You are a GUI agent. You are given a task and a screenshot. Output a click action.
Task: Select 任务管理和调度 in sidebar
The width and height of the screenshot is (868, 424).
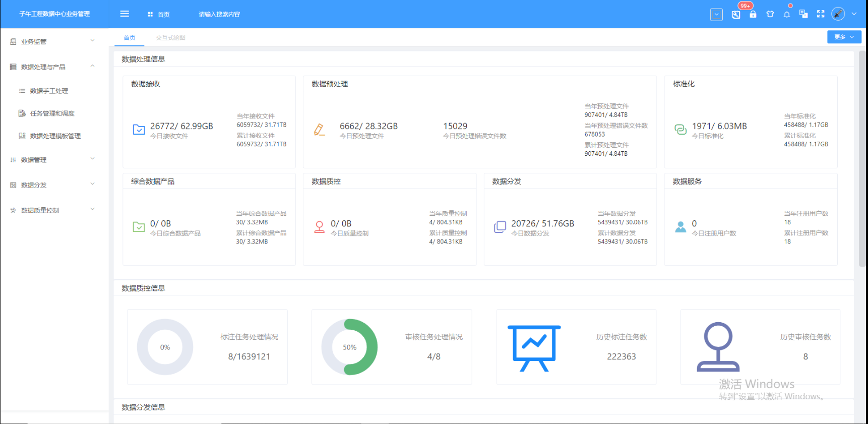click(x=52, y=113)
